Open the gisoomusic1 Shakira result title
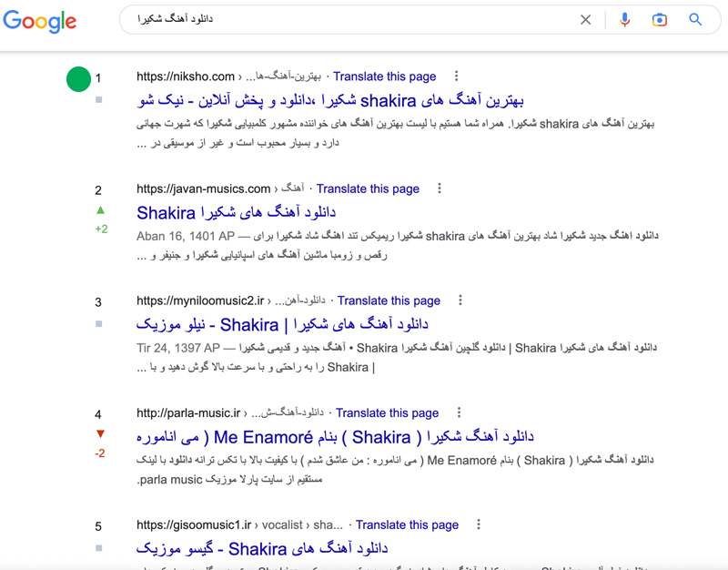Image resolution: width=728 pixels, height=570 pixels. coord(262,549)
